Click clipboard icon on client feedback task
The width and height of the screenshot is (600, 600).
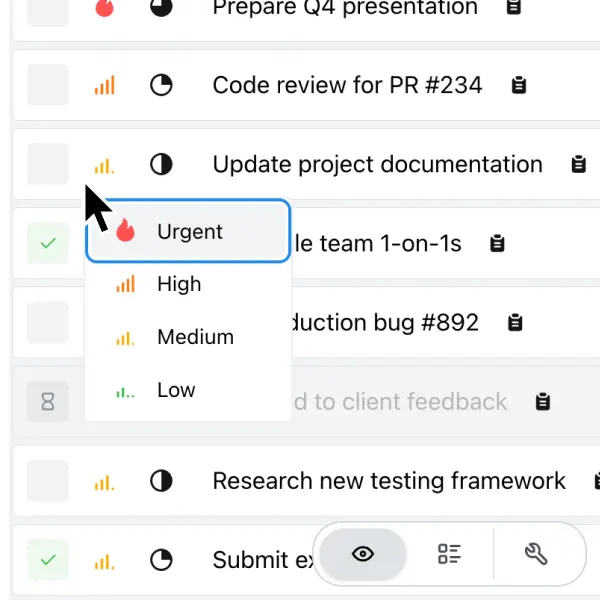click(543, 402)
